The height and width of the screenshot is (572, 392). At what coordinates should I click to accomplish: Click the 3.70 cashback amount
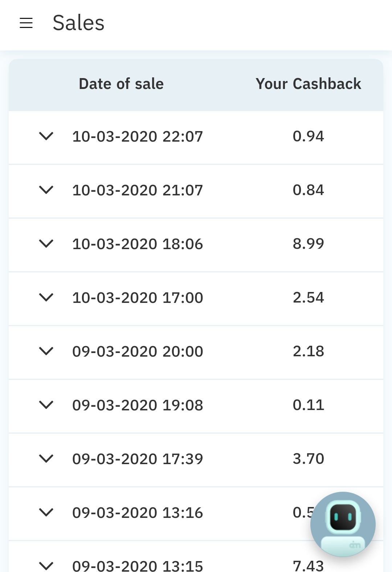308,459
